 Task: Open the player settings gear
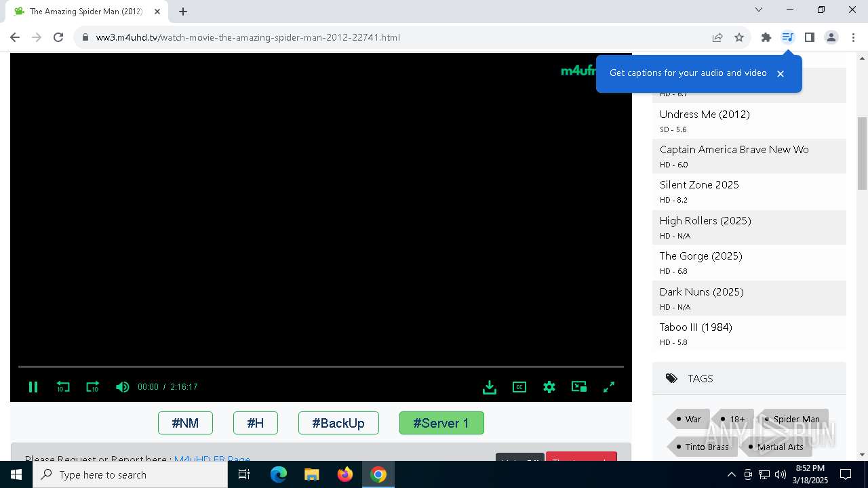549,387
